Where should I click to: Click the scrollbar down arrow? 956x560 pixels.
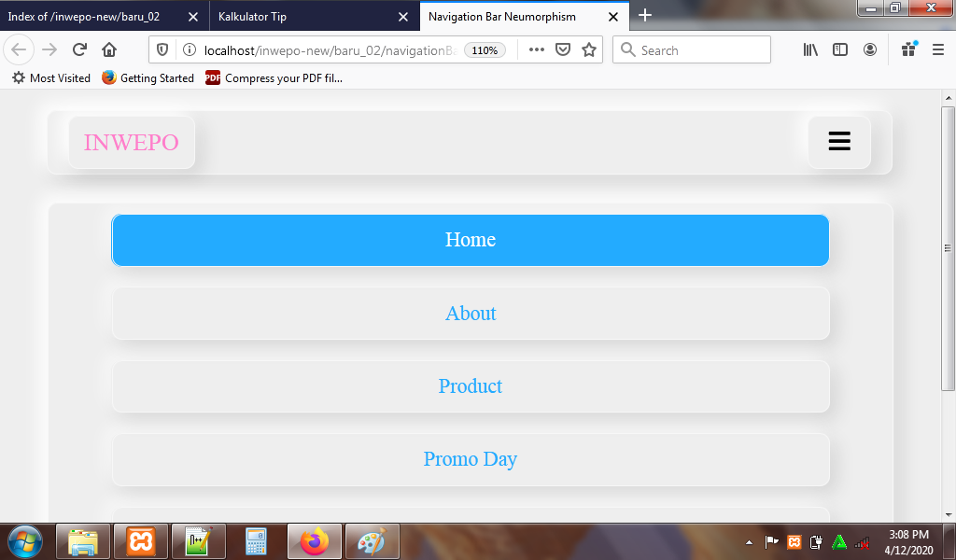(x=949, y=515)
